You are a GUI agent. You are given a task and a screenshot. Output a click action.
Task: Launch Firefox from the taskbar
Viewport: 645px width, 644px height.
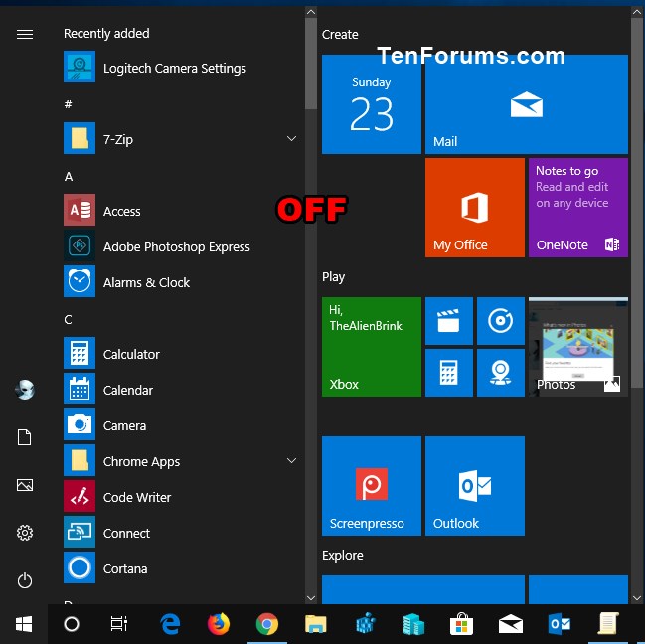218,624
